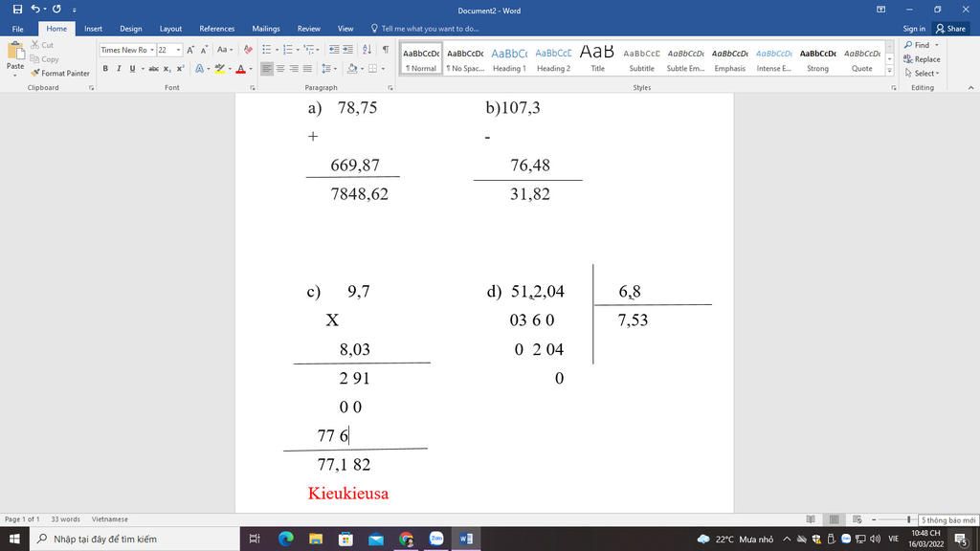Open the Borders dropdown

382,69
